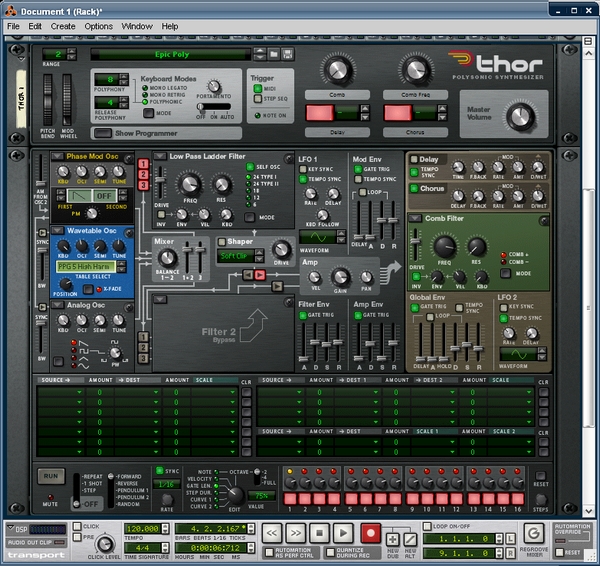The image size is (600, 566).
Task: Toggle red step button 16 in sequencer
Action: click(517, 499)
